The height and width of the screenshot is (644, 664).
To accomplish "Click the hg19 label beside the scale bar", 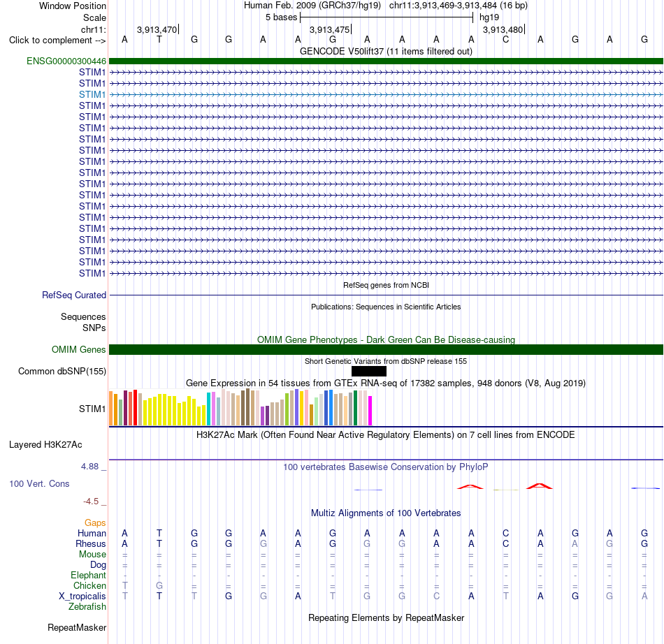I will click(489, 17).
